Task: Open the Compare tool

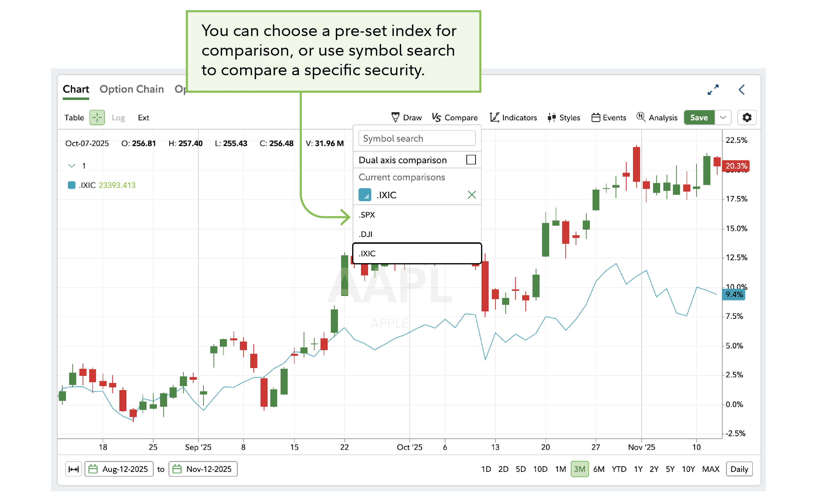Action: (454, 117)
